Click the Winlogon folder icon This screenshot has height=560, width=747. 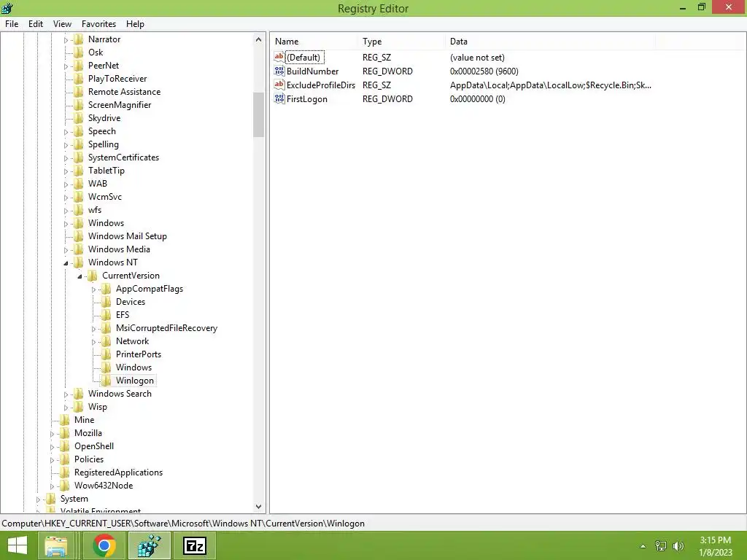pyautogui.click(x=107, y=380)
